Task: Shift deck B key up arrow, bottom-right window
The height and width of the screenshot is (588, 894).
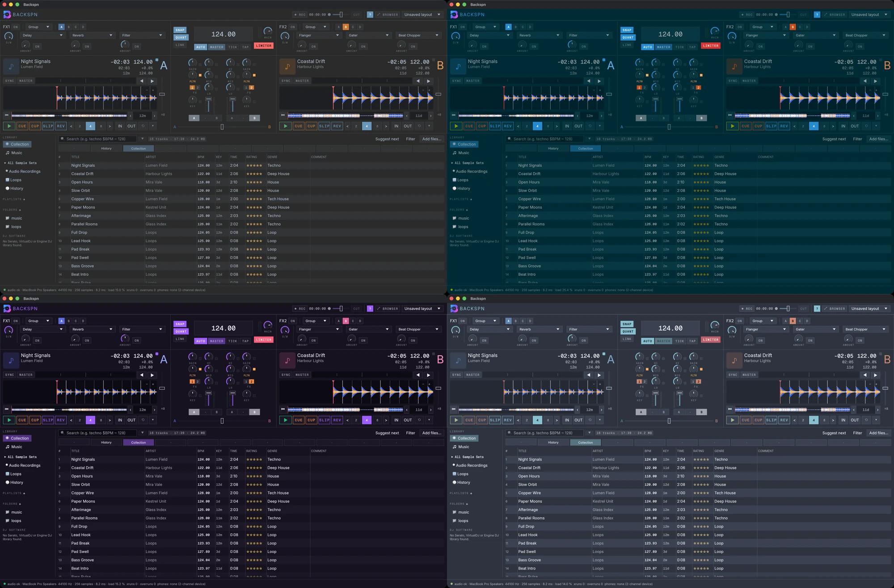Action: coord(877,409)
